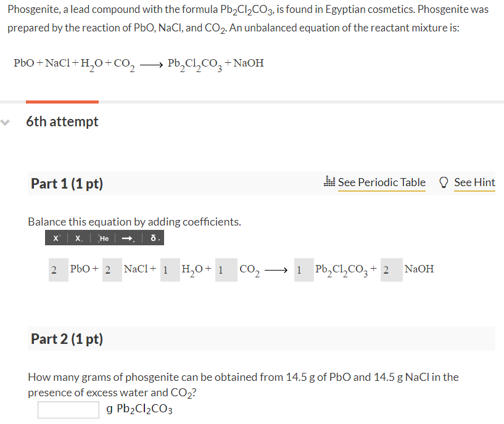Open the charge symbol options dropdown
504x424 pixels.
[x=159, y=240]
